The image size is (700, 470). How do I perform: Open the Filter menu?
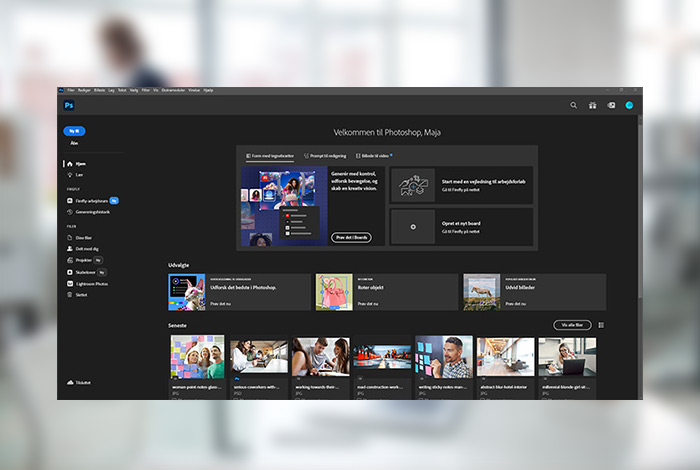[x=146, y=90]
